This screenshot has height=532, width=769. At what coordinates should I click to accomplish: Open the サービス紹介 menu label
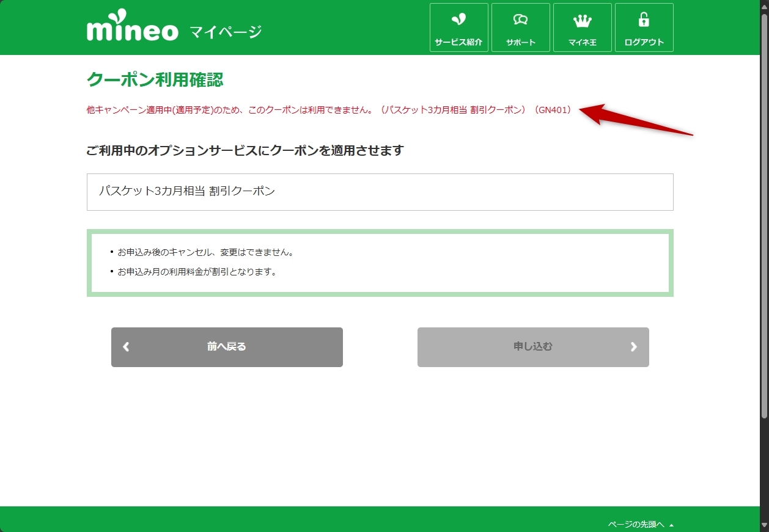pos(458,43)
